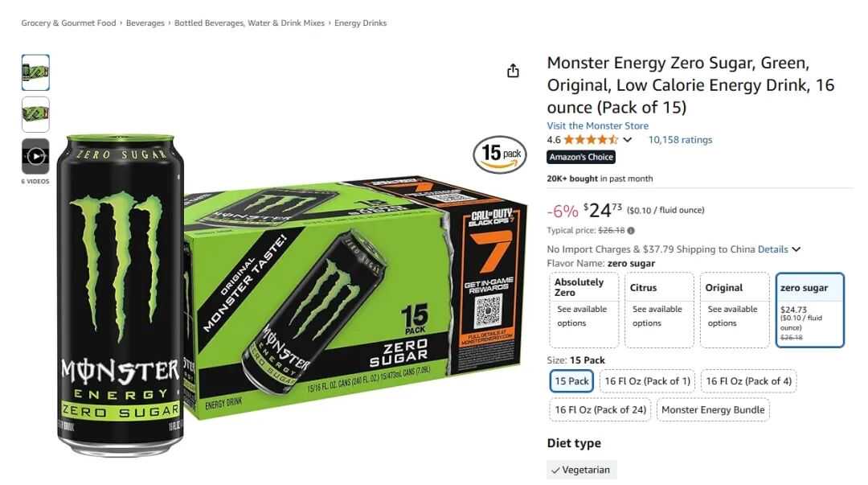
Task: Expand shipping Details chevron
Action: (796, 249)
